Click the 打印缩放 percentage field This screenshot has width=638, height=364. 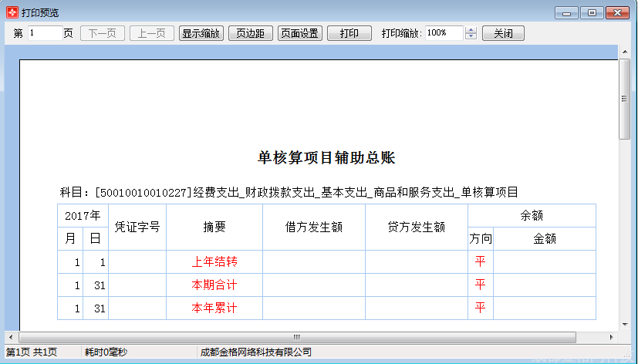pos(443,33)
